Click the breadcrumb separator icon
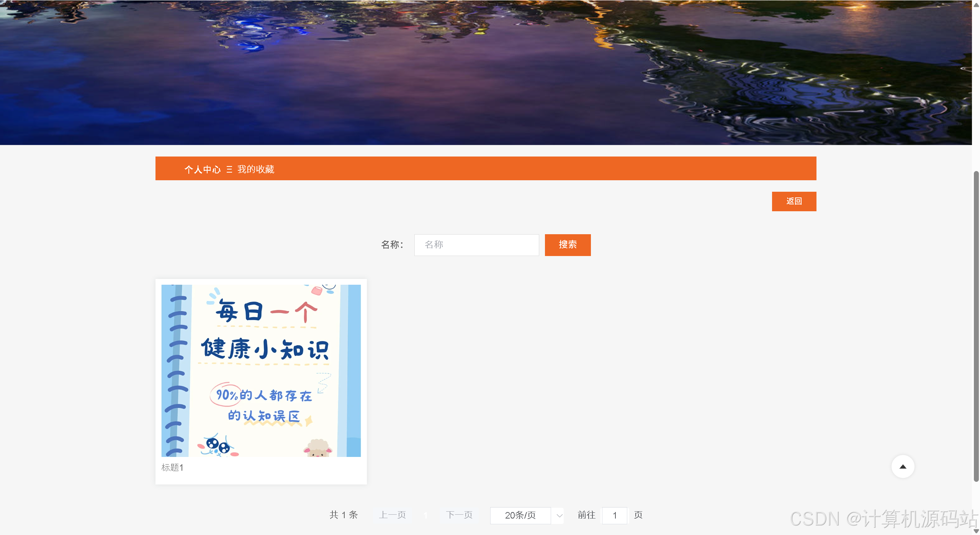This screenshot has height=535, width=980. tap(229, 169)
